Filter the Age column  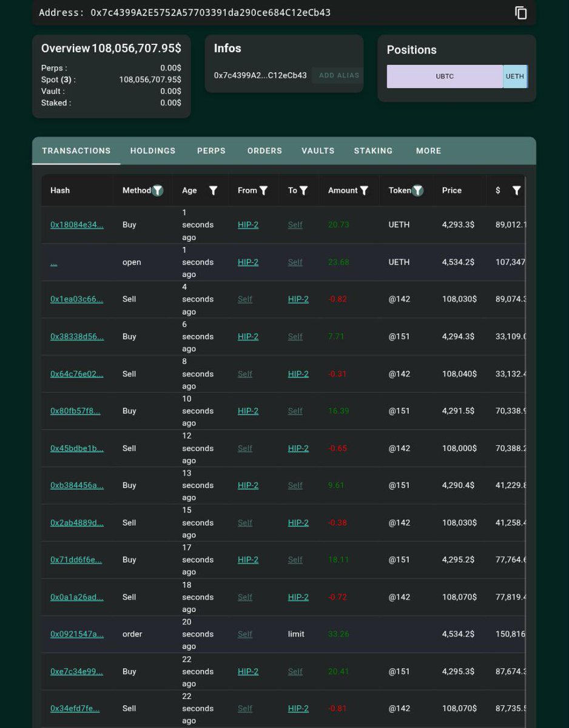[x=214, y=190]
